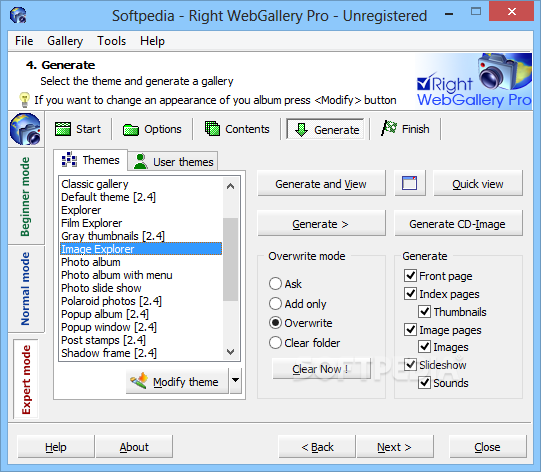Image resolution: width=541 pixels, height=472 pixels.
Task: Toggle the Front page checkbox
Action: click(x=410, y=276)
